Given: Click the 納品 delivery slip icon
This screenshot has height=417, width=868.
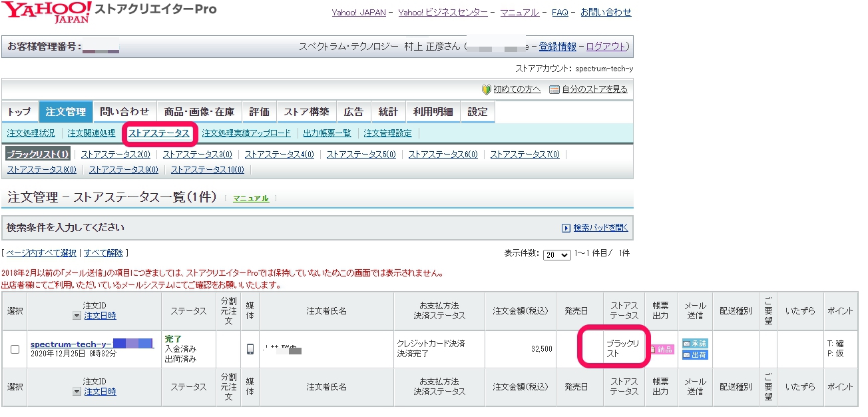Looking at the screenshot, I should [x=661, y=349].
